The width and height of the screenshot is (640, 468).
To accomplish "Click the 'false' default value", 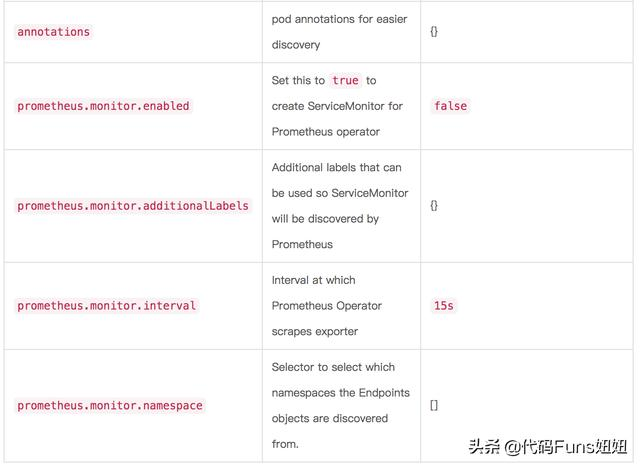I will (450, 106).
